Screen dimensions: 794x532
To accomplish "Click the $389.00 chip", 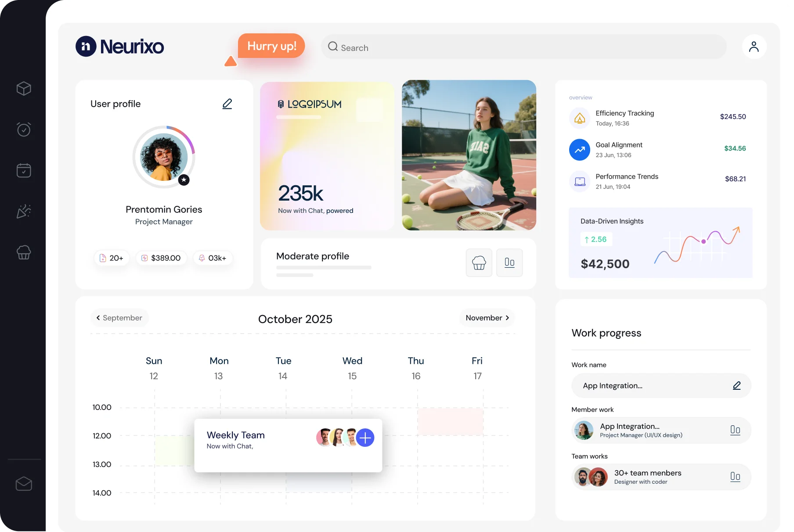I will click(161, 258).
